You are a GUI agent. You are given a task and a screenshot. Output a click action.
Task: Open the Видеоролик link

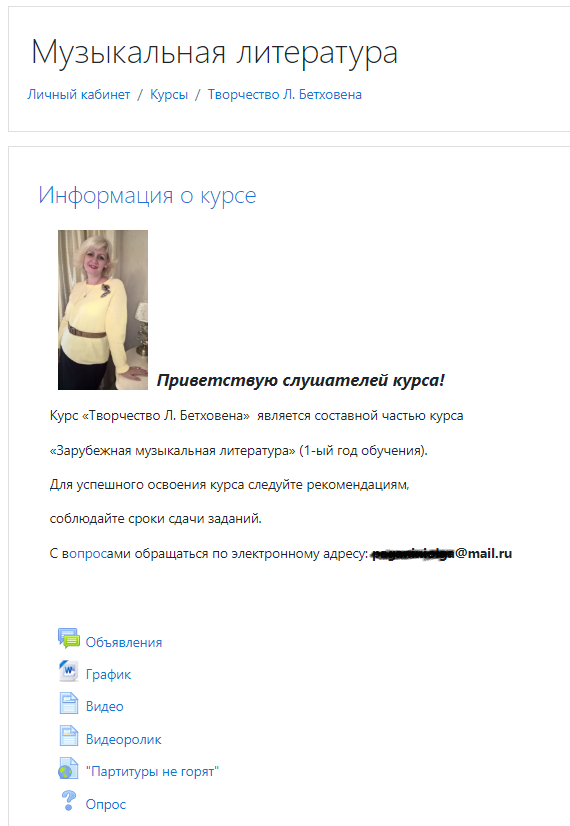click(x=123, y=739)
